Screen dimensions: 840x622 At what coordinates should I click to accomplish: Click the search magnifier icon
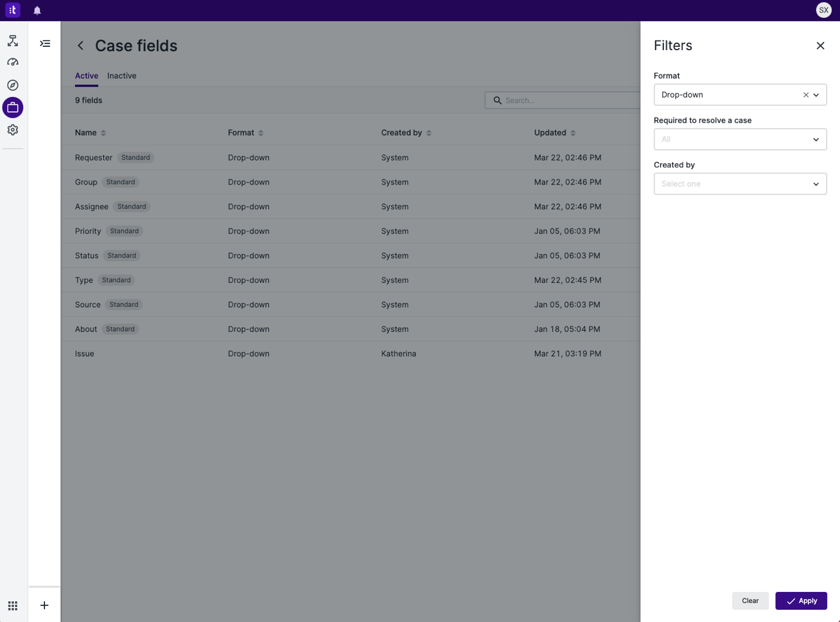(497, 100)
